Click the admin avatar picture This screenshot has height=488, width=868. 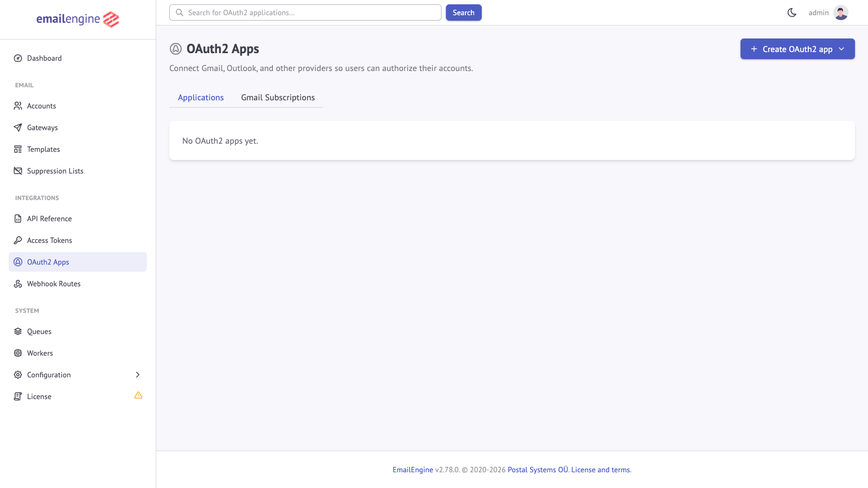(841, 12)
